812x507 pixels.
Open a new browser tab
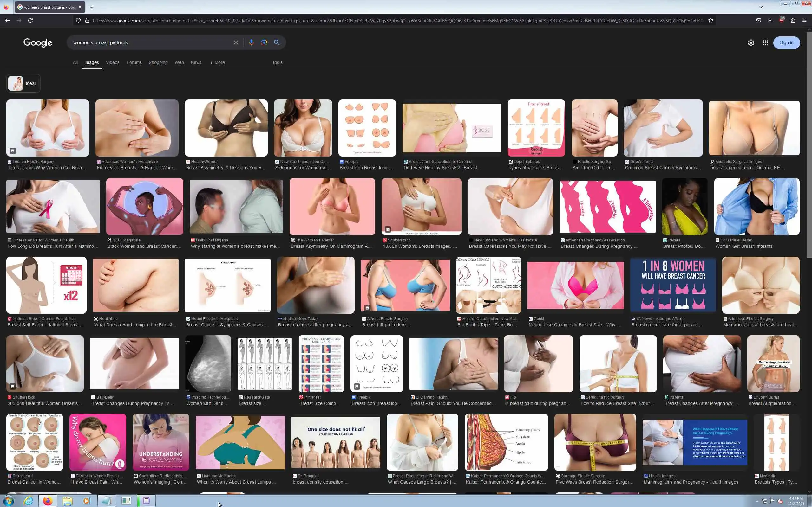[x=92, y=7]
